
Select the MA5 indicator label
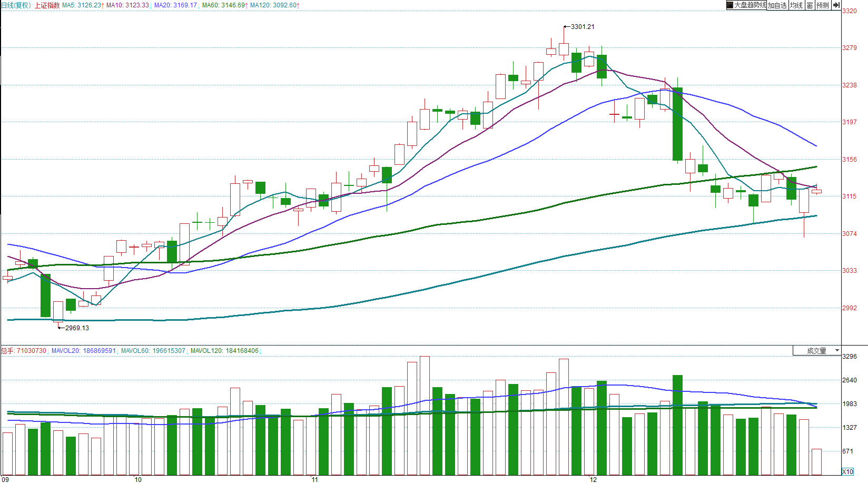[82, 5]
